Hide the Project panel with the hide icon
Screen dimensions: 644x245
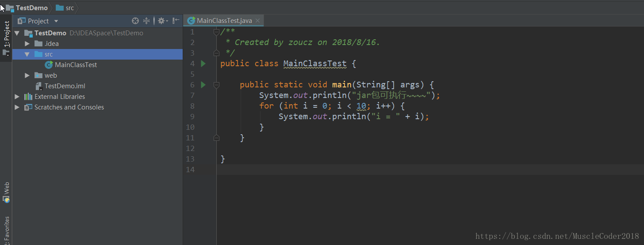(176, 21)
